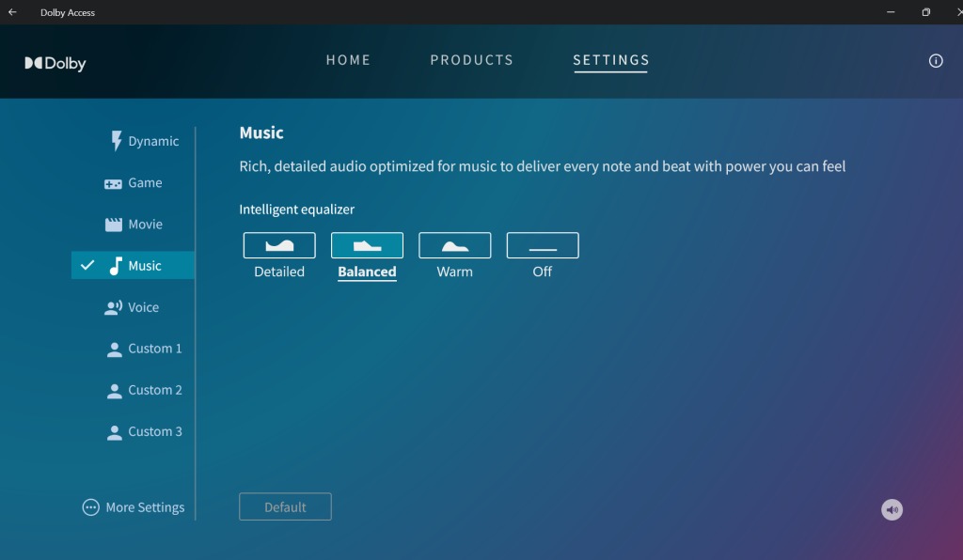This screenshot has width=963, height=560.
Task: Choose the Movie clapperboard profile icon
Action: (x=113, y=225)
